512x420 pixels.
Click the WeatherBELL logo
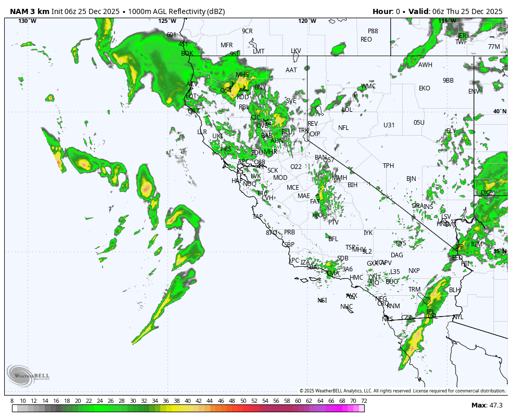point(29,375)
